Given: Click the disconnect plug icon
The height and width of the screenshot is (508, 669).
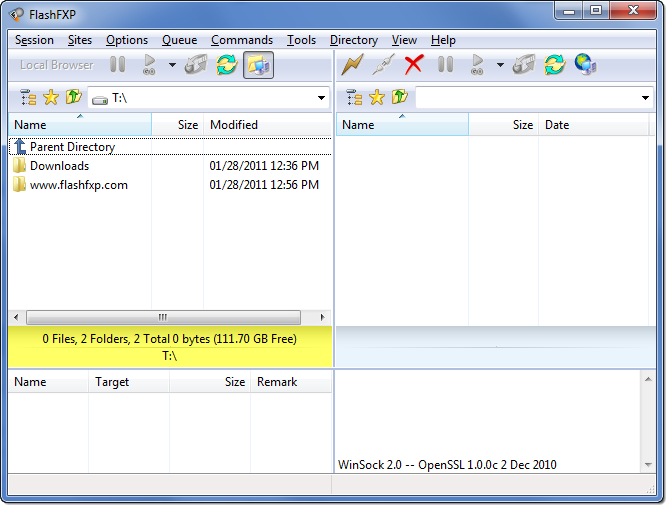Looking at the screenshot, I should (x=383, y=65).
